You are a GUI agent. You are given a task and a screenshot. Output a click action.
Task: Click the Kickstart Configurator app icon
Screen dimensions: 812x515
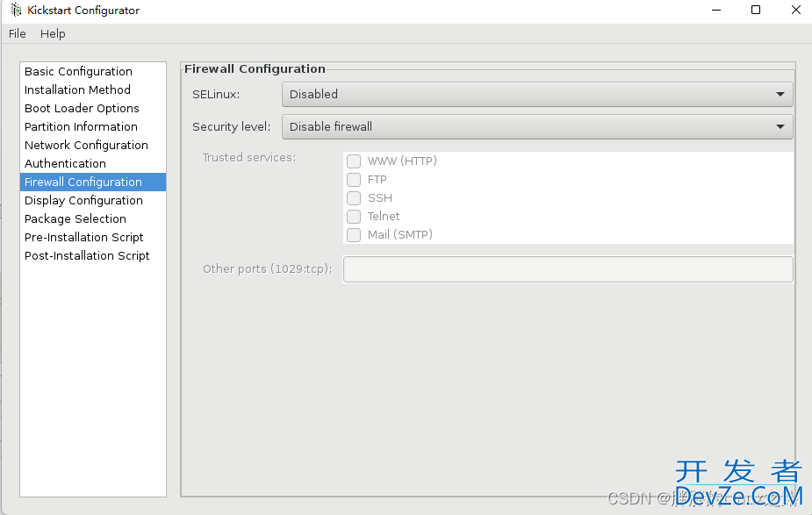[x=16, y=10]
